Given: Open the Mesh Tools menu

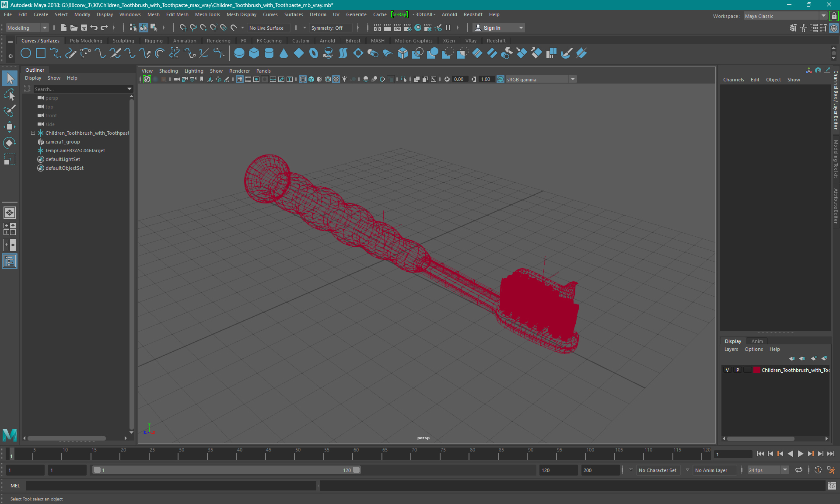Looking at the screenshot, I should pyautogui.click(x=207, y=14).
